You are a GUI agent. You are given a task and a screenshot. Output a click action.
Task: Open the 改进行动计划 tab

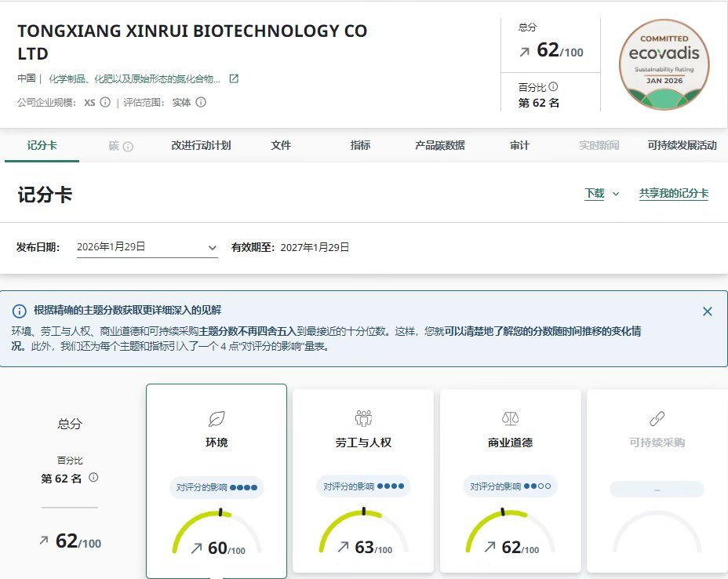pos(201,145)
